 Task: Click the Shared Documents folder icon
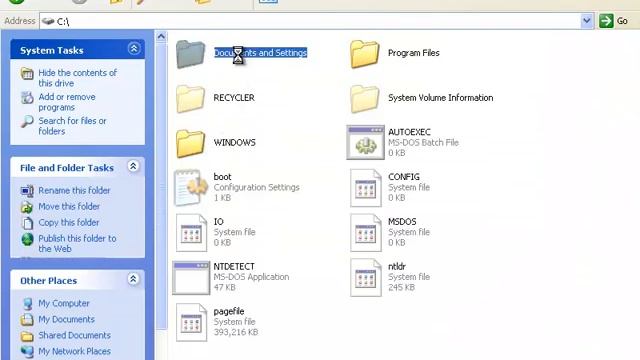(27, 336)
